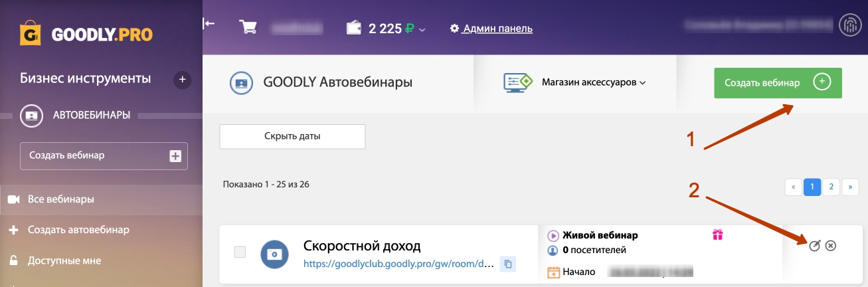Click the Магазин аксессуаров monitor icon
The height and width of the screenshot is (287, 868).
[x=519, y=82]
